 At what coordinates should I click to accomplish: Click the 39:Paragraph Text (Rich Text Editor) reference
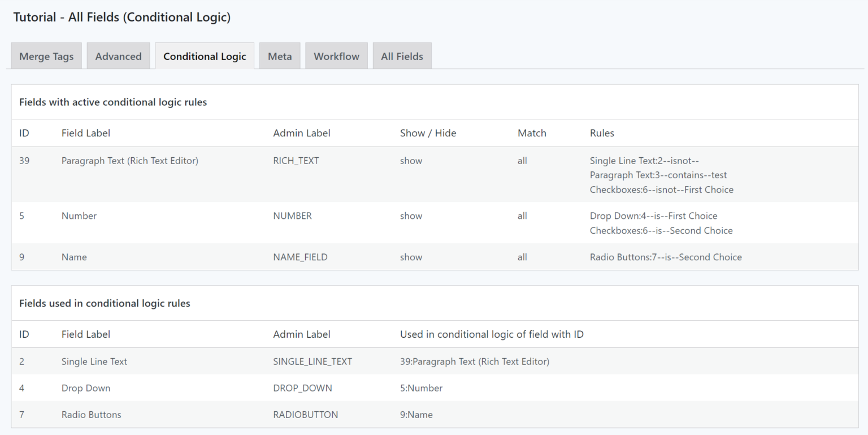coord(474,361)
